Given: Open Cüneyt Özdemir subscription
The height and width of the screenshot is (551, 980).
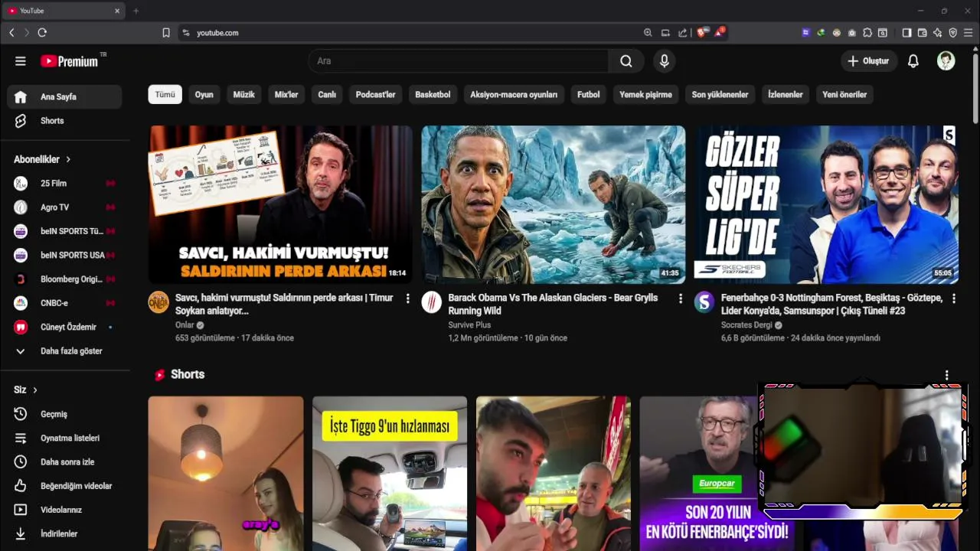Looking at the screenshot, I should click(x=64, y=327).
